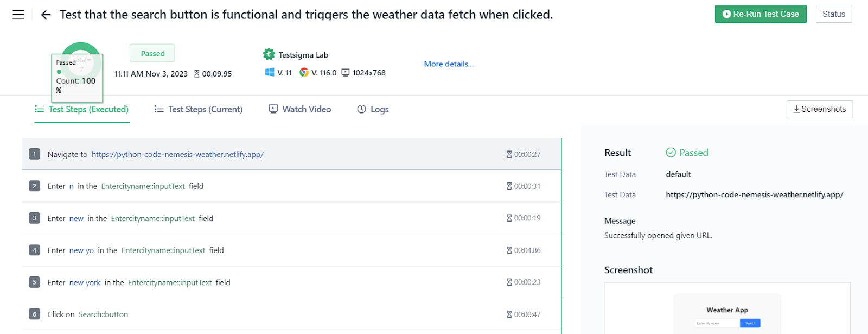Click the Chrome browser version icon
Viewport: 868px width, 334px height.
pyautogui.click(x=304, y=72)
